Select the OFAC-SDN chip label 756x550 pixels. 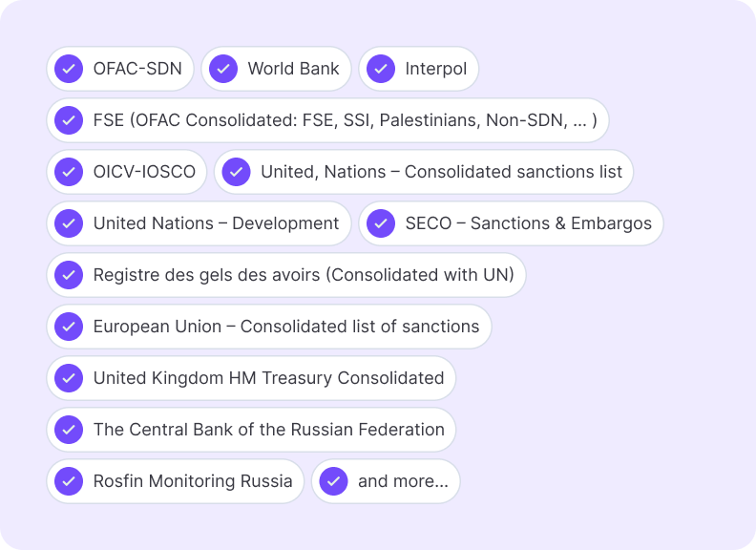(x=137, y=69)
